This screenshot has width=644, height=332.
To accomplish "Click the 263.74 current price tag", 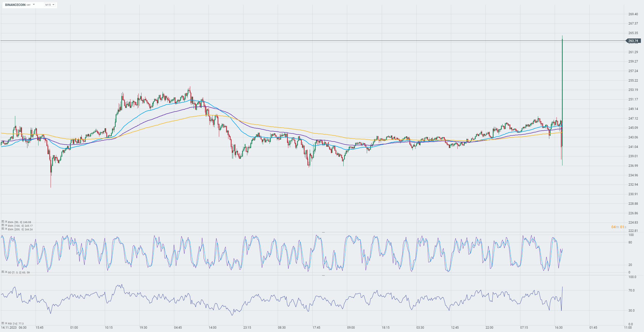I will 633,41.
